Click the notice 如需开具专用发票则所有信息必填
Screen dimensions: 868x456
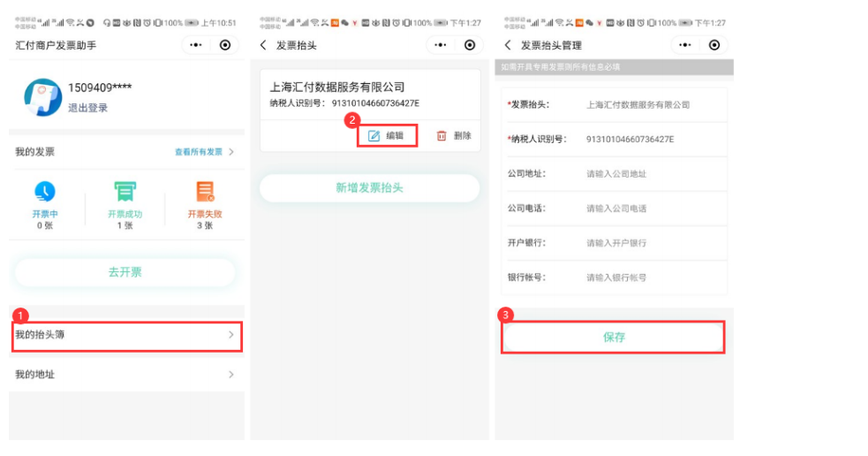[560, 67]
